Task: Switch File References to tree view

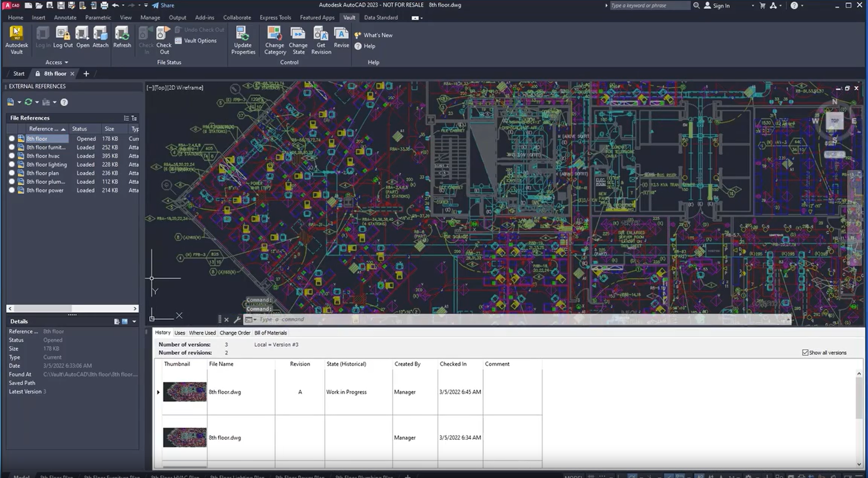Action: pos(134,118)
